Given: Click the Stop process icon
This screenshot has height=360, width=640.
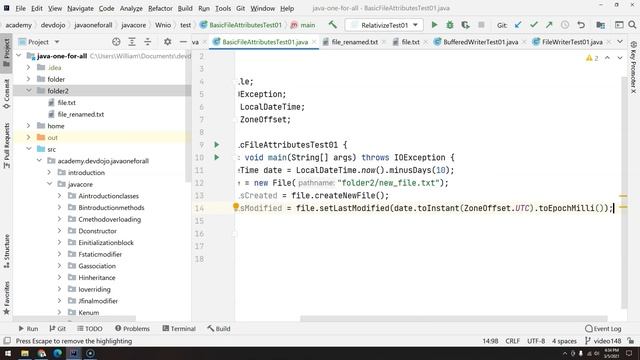Looking at the screenshot, I should click(481, 25).
